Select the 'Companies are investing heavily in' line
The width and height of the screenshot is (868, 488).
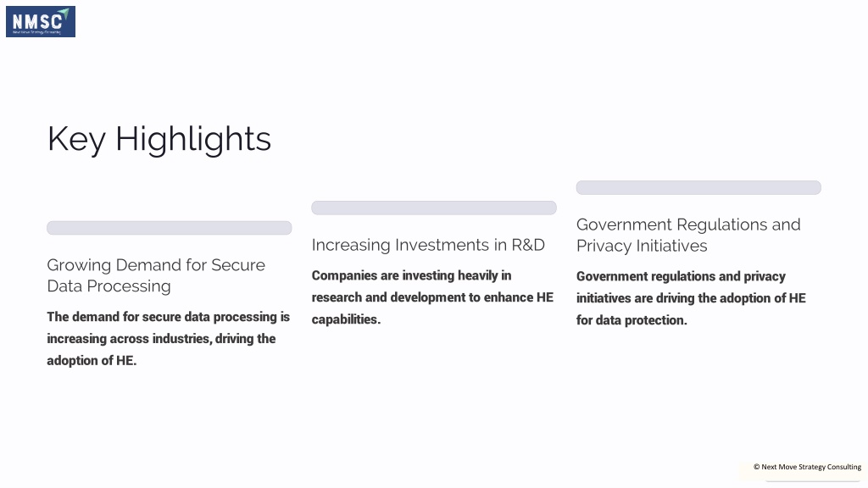(411, 275)
